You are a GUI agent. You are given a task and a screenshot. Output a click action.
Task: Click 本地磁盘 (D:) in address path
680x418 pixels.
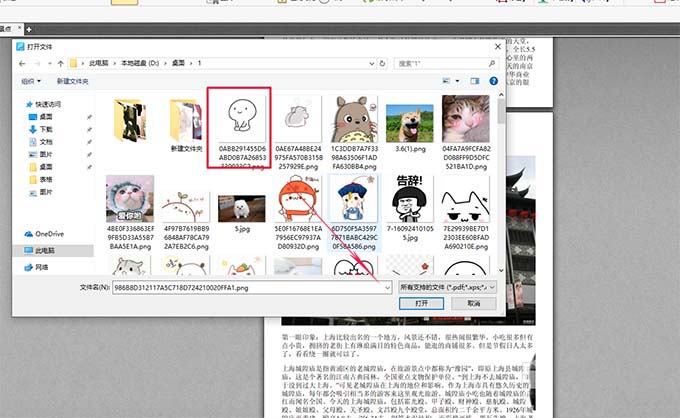point(140,63)
